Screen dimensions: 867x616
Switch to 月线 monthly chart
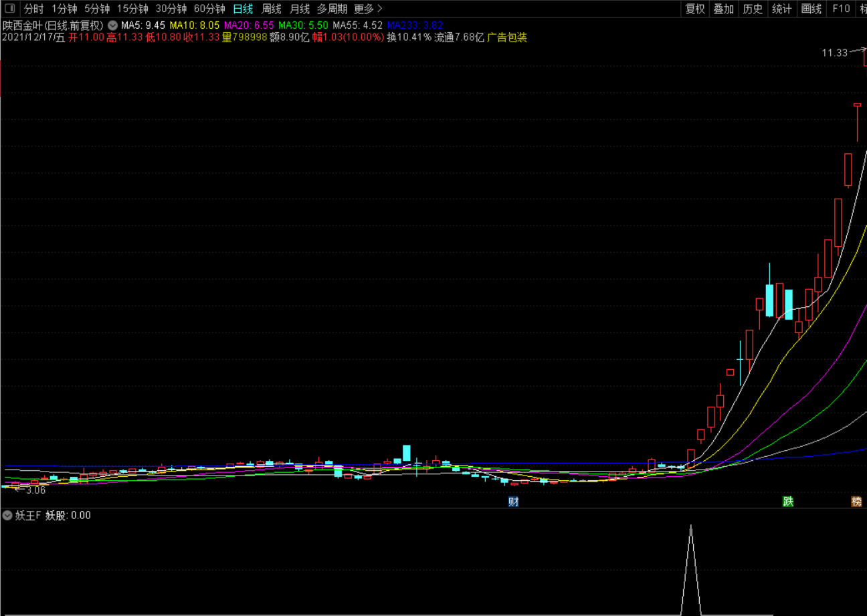tap(300, 9)
